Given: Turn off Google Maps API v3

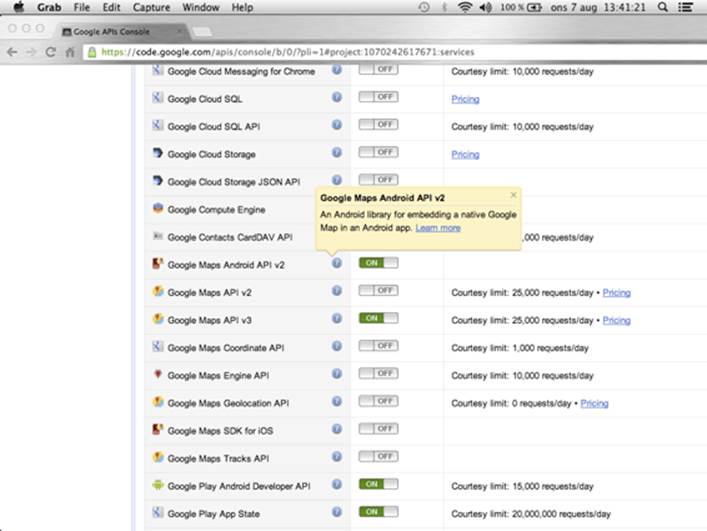Looking at the screenshot, I should pyautogui.click(x=378, y=318).
